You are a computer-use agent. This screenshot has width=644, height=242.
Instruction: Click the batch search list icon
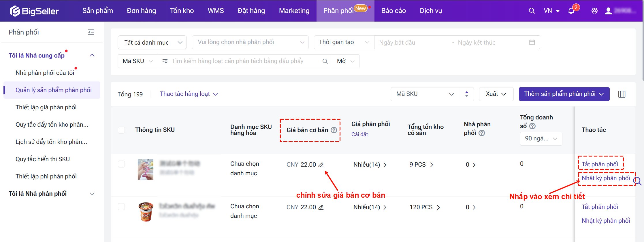coord(165,61)
